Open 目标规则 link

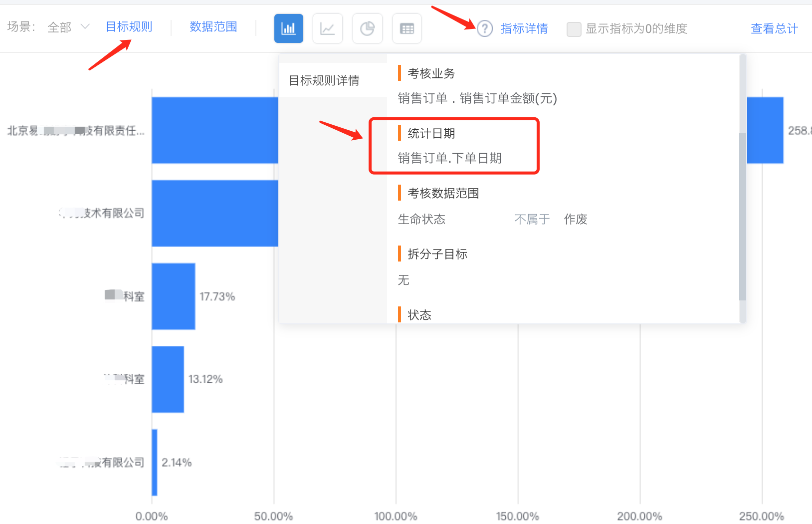[129, 27]
